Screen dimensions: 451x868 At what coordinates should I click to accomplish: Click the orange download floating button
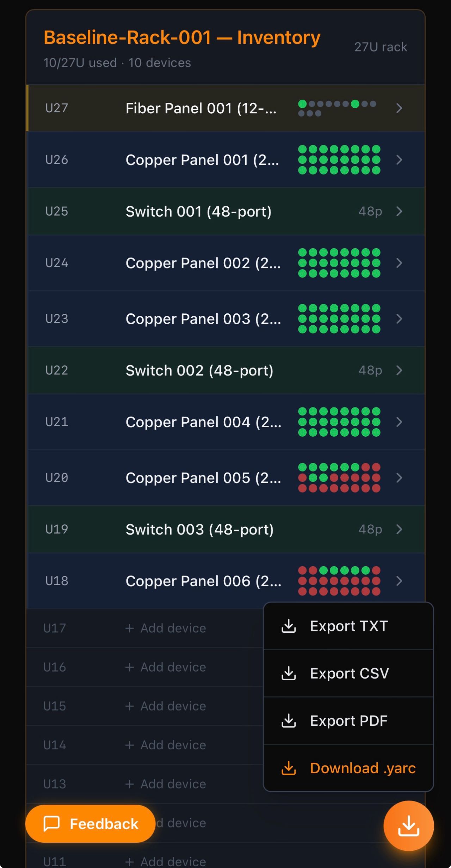tap(408, 825)
